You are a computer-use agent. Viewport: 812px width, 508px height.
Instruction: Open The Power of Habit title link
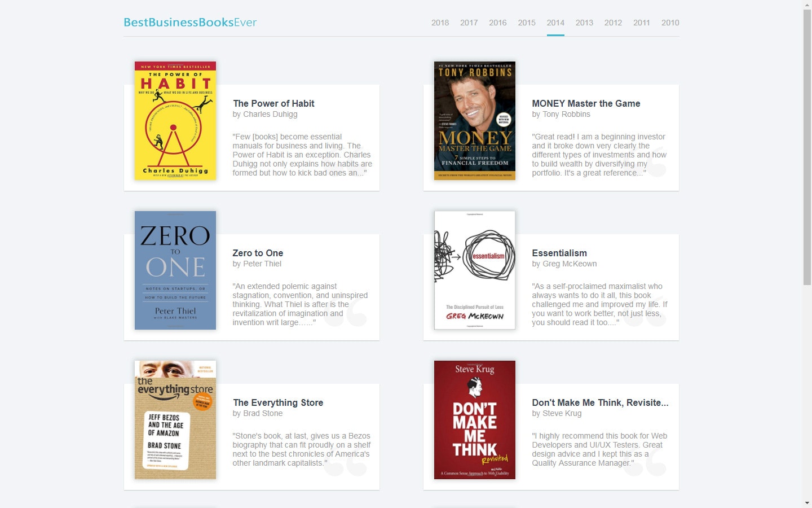point(273,103)
